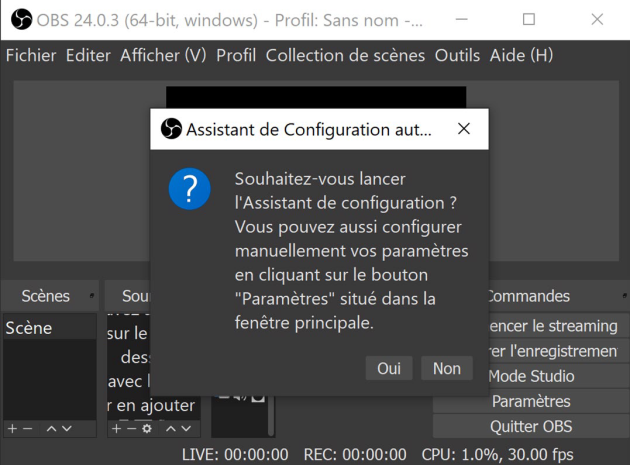Click the LIVE: 00:00:00 status text

point(235,455)
